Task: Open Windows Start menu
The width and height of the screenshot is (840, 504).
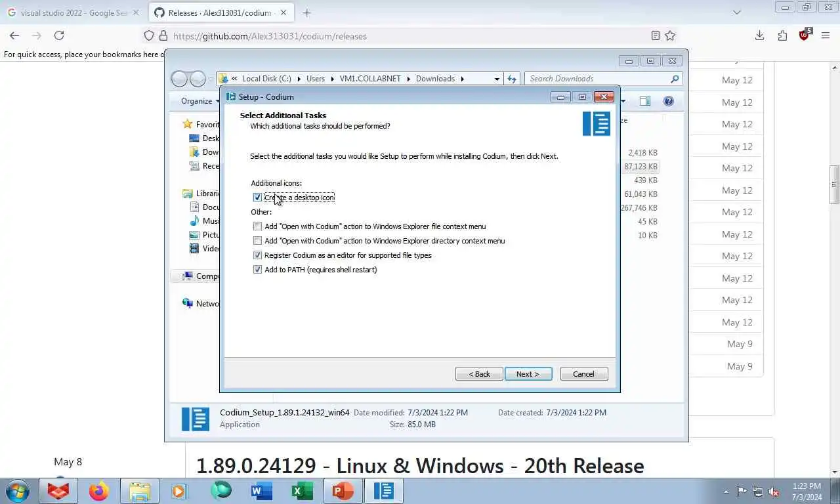Action: [x=17, y=491]
